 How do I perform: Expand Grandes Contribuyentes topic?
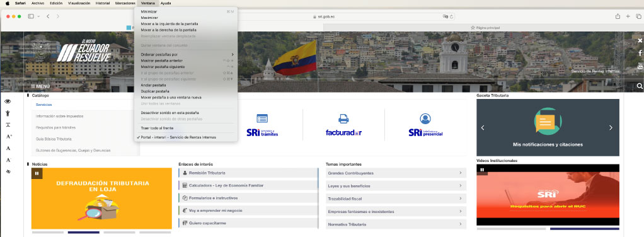tap(396, 173)
